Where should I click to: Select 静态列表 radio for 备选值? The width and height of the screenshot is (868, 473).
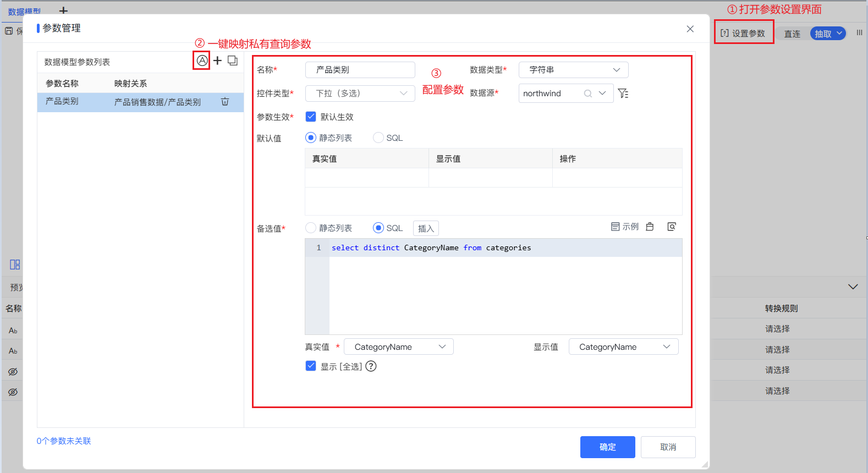click(311, 228)
